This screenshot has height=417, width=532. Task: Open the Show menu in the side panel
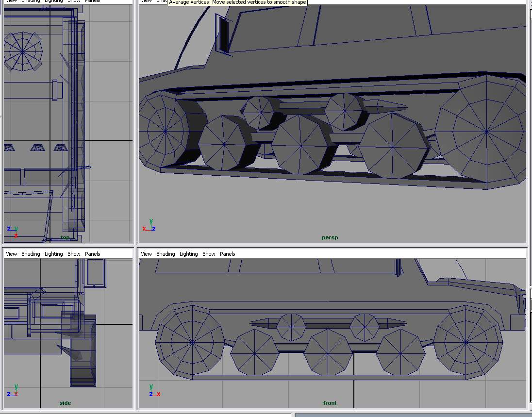point(74,254)
